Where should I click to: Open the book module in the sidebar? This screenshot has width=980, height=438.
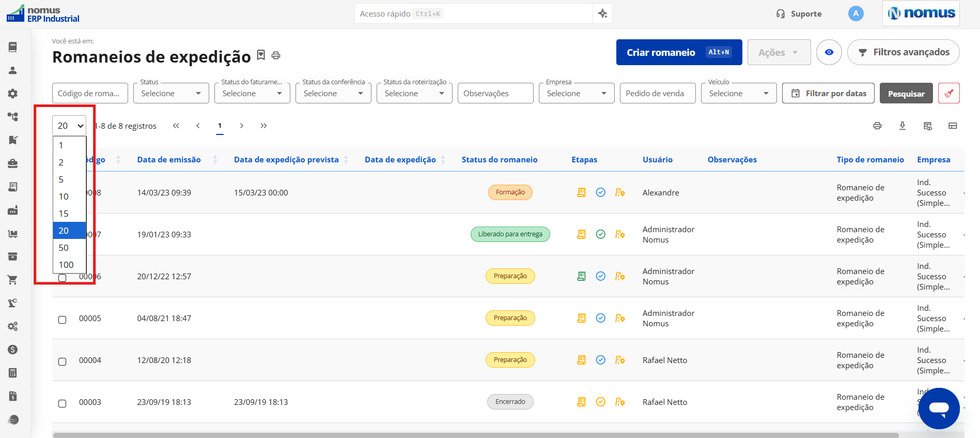(13, 47)
